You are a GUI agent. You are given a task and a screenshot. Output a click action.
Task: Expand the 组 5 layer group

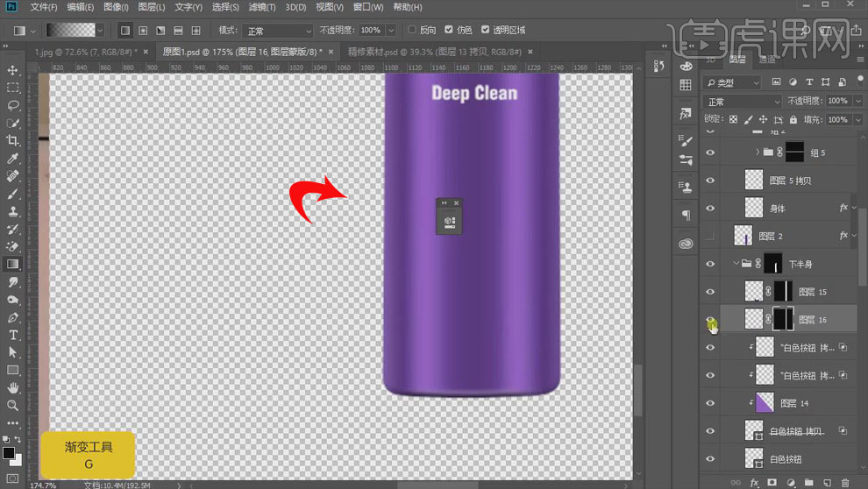click(757, 152)
